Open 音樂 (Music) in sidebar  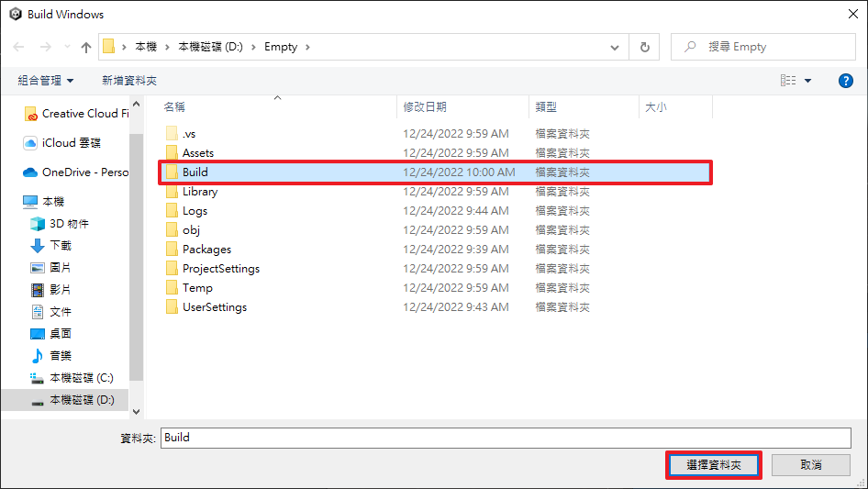pos(51,356)
